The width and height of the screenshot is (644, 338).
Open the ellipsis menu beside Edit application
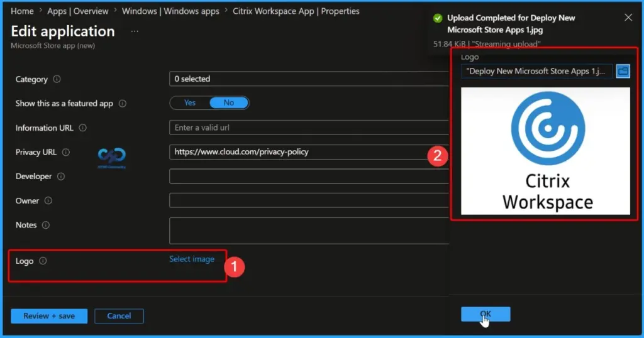coord(135,31)
